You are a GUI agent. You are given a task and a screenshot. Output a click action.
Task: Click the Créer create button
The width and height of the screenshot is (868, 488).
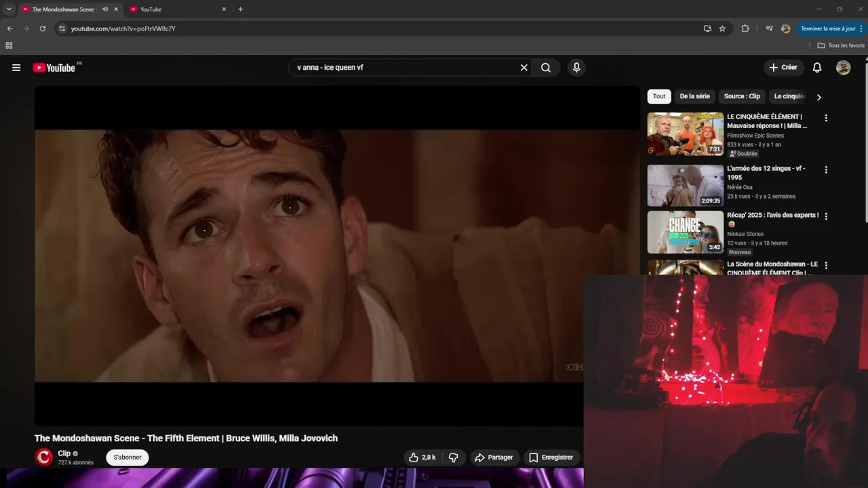[784, 68]
